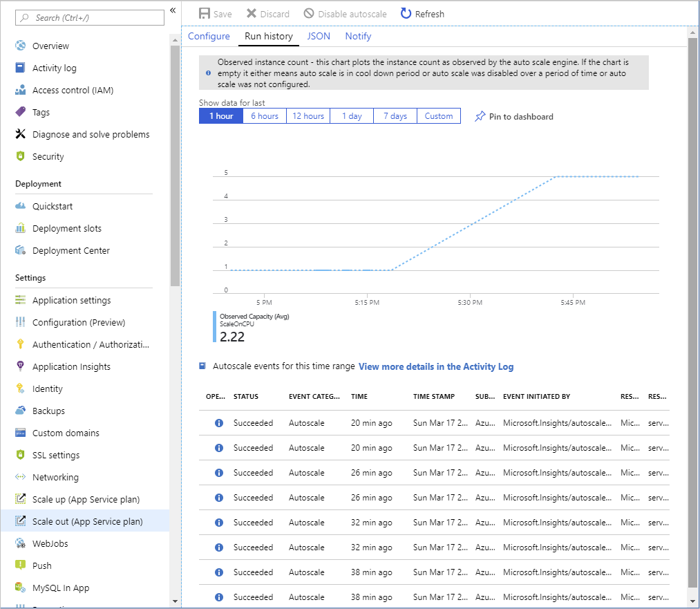Click 'Succeeded' in the second 26 min ago row
Screen dimensions: 700x609
point(253,498)
